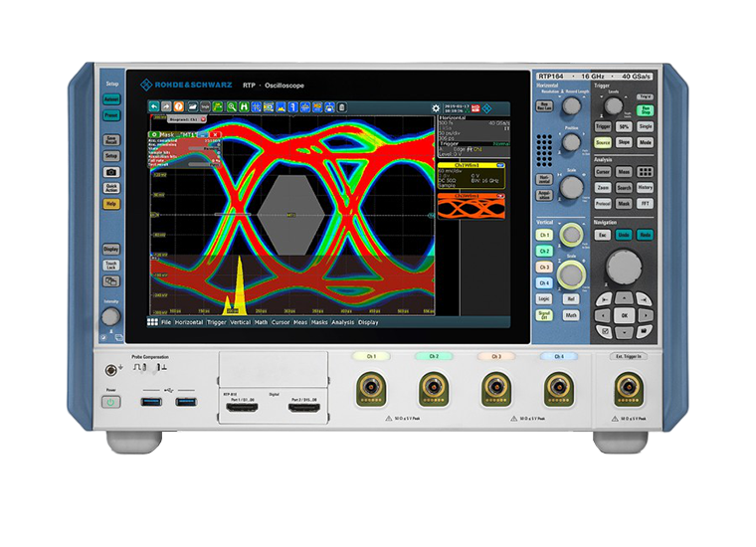
Task: Click the trigger Levels knob
Action: point(614,105)
